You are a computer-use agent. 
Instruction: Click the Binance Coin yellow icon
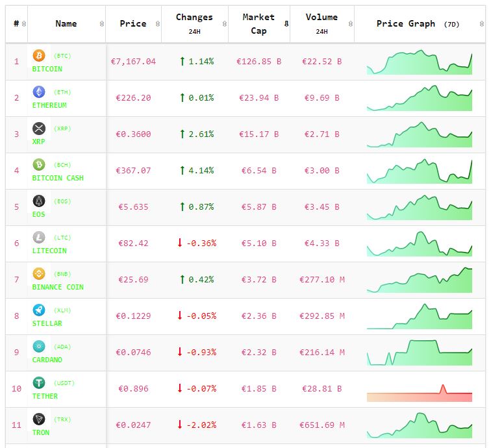click(39, 274)
